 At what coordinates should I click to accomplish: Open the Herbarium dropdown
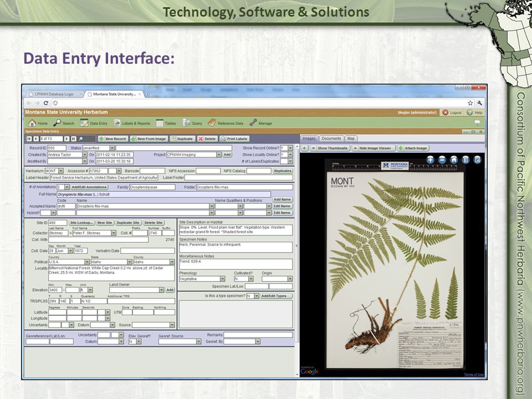(61, 171)
